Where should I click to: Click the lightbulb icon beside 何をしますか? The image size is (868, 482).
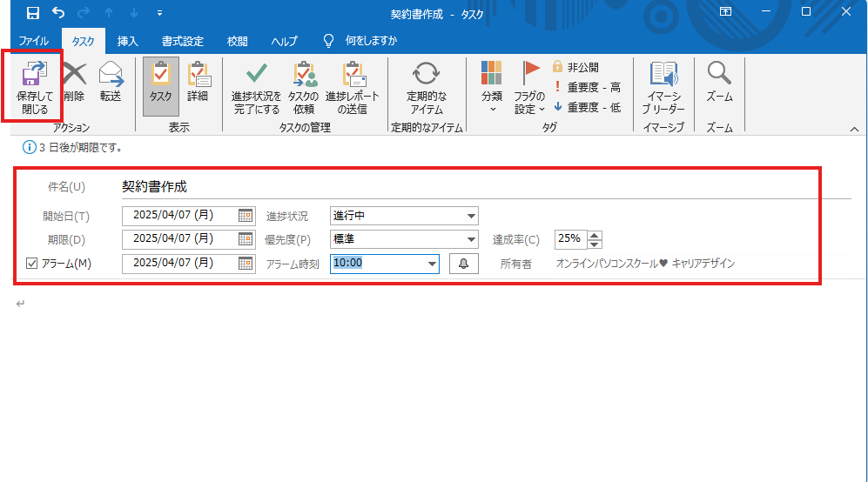coord(328,41)
